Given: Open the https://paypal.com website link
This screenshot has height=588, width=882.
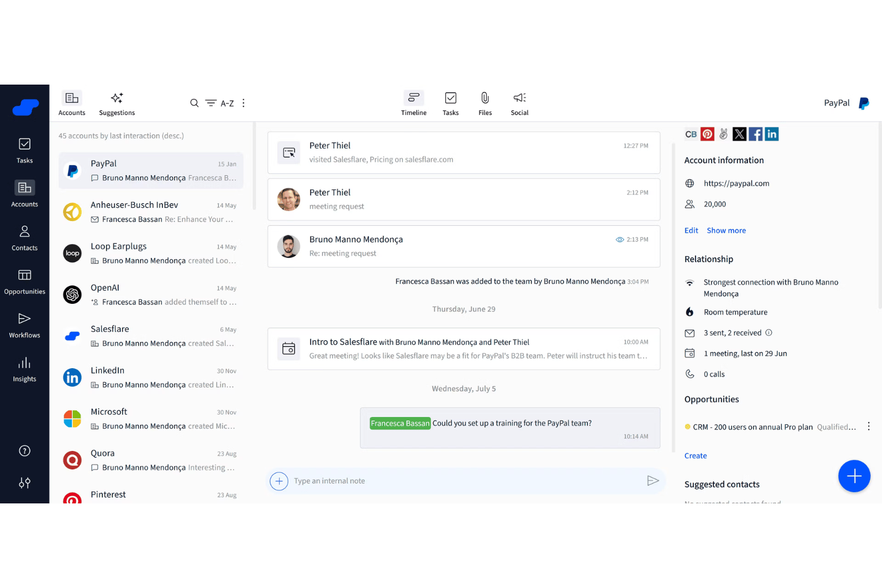Looking at the screenshot, I should pos(737,183).
